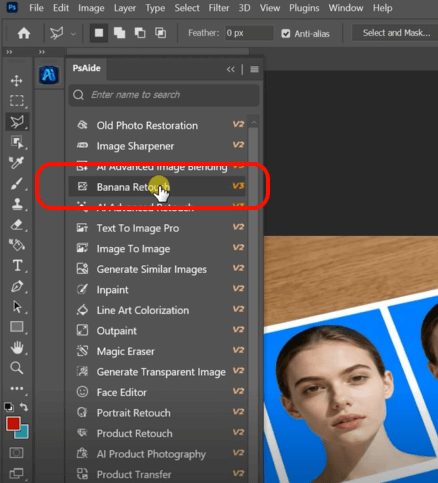Viewport: 438px width, 483px height.
Task: Open Magic Eraser
Action: pyautogui.click(x=157, y=351)
